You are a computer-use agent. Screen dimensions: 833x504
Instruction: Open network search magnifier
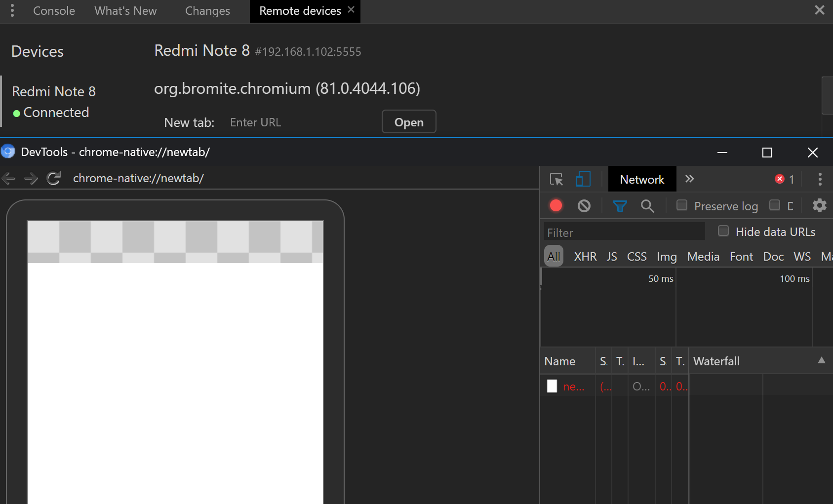(x=647, y=206)
